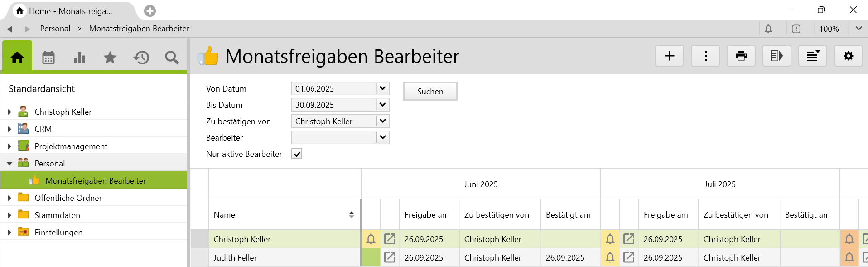Viewport: 868px width, 267px height.
Task: Select Monatsfreigaben Bearbeiter in the sidebar
Action: tap(96, 181)
